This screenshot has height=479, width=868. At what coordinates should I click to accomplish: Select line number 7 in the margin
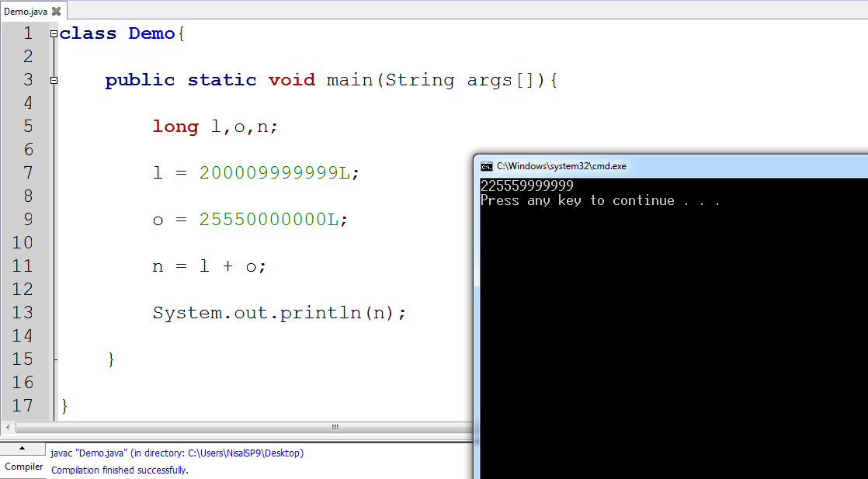(27, 172)
